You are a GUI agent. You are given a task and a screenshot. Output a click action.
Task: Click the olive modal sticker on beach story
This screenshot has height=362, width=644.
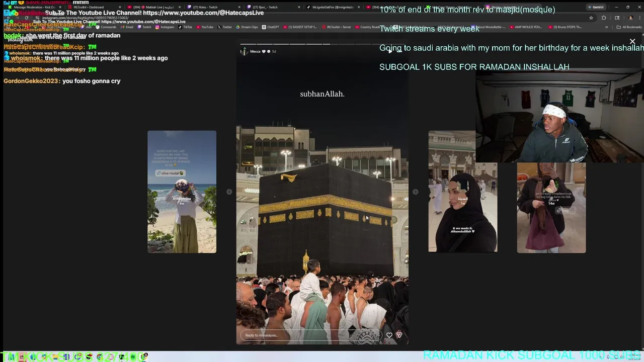click(171, 173)
